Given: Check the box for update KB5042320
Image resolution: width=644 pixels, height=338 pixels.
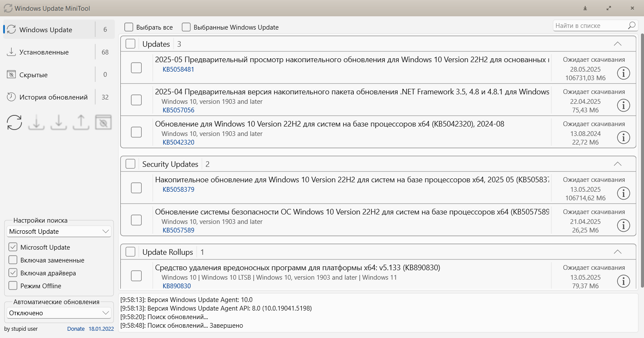Looking at the screenshot, I should click(136, 132).
